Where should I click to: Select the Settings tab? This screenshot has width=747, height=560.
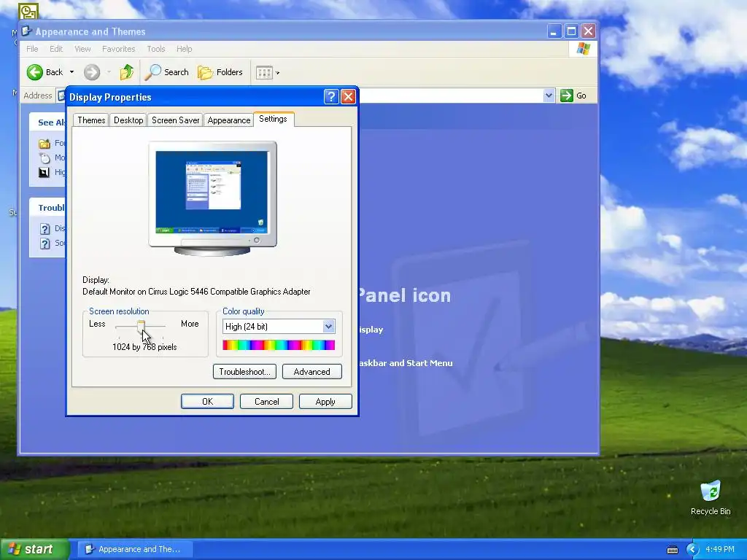[273, 119]
